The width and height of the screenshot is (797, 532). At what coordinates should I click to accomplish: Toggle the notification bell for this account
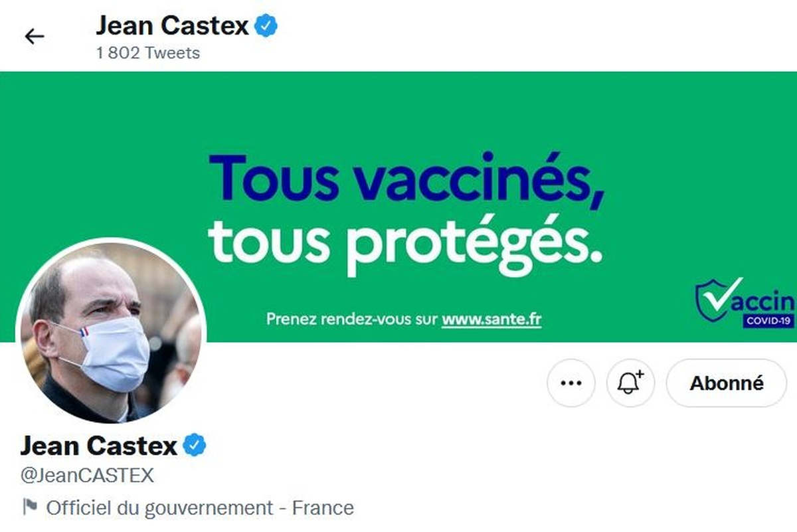[630, 383]
